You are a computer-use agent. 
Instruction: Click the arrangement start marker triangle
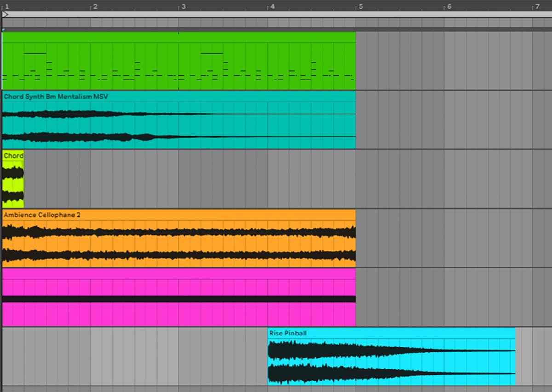click(x=6, y=15)
